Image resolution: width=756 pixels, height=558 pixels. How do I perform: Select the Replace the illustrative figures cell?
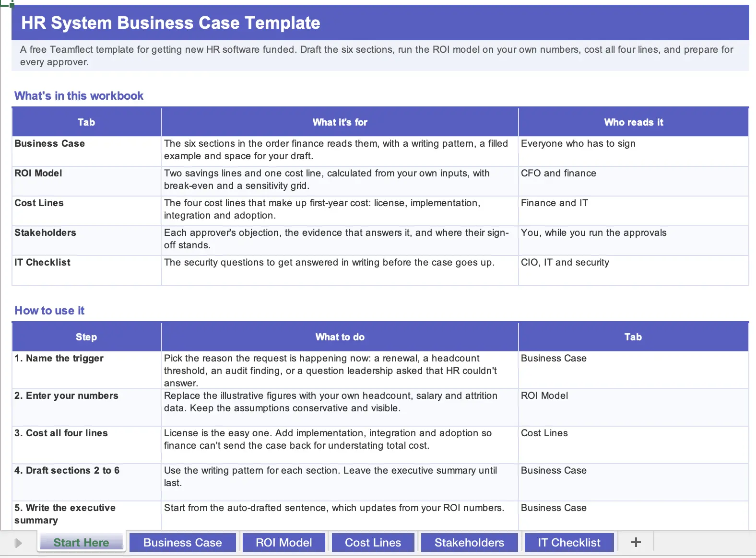tap(340, 407)
